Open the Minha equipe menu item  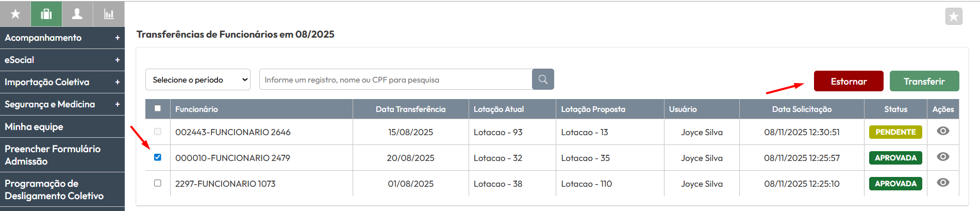tap(62, 126)
